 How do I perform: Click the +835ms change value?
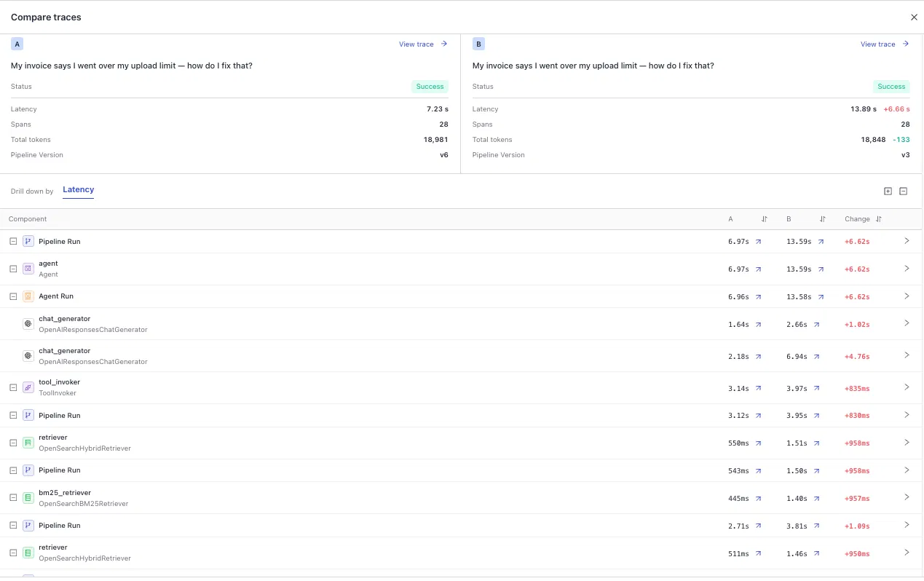[856, 388]
